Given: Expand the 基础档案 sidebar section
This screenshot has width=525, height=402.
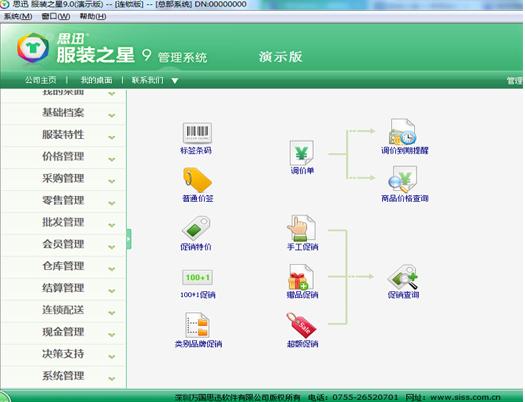Looking at the screenshot, I should tap(63, 113).
